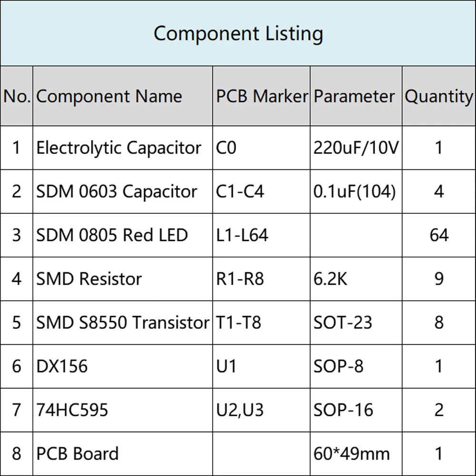Select the "SMD Resistor" cell
This screenshot has height=476, width=476.
click(89, 279)
